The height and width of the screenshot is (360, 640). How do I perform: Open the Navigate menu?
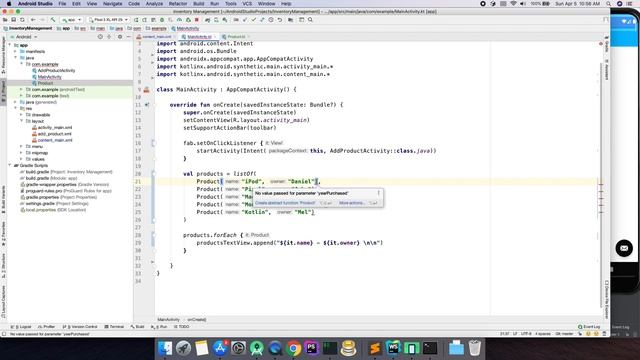pos(112,3)
